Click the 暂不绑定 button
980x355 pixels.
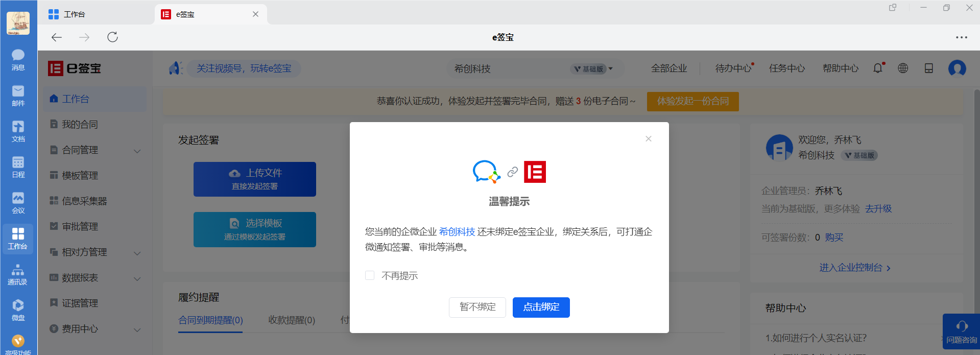point(477,307)
